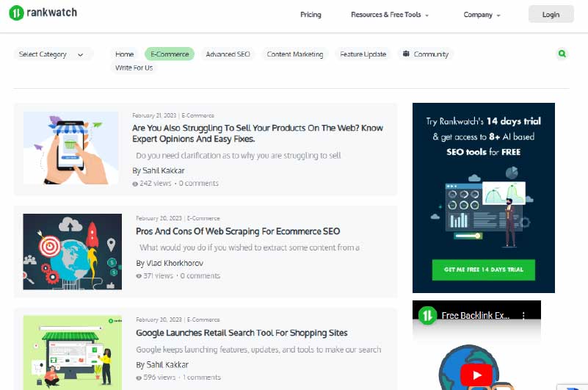Click the eye icon beside 371 views
Image resolution: width=588 pixels, height=390 pixels.
coord(139,276)
